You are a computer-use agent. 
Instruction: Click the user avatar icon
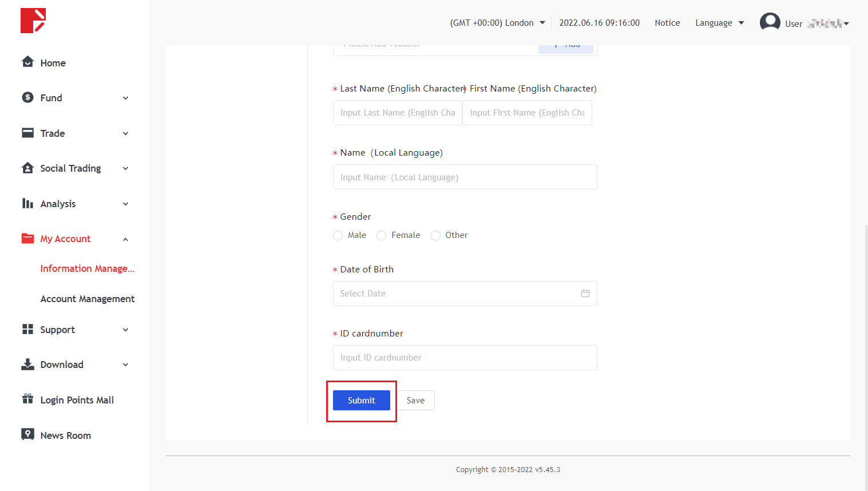coord(770,22)
